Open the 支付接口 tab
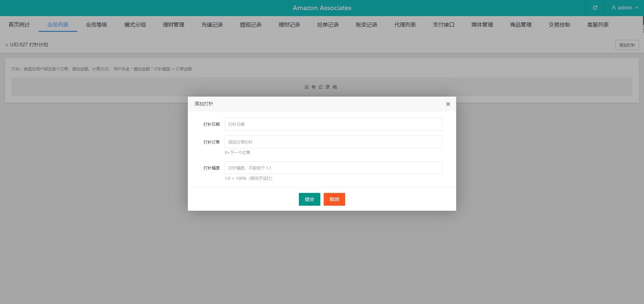Screen dimensions: 644x304 443,24
